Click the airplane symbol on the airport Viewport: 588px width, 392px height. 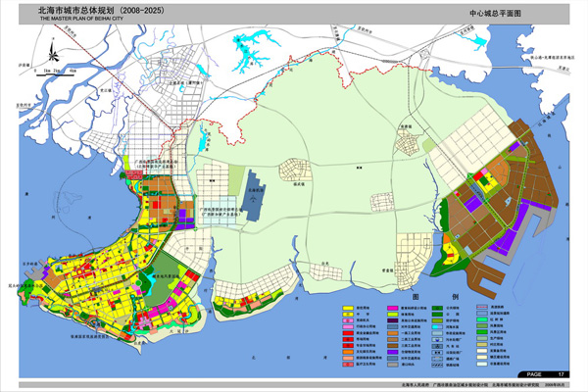254,200
